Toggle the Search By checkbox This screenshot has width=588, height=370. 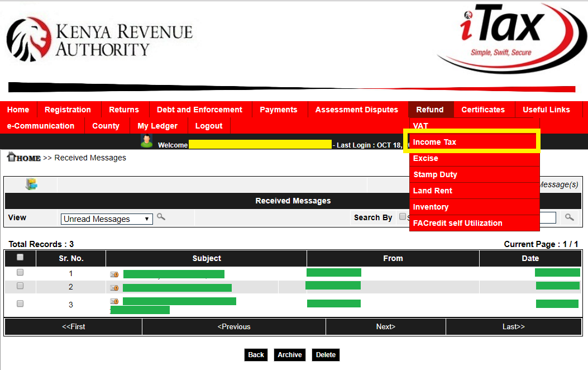[x=403, y=216]
